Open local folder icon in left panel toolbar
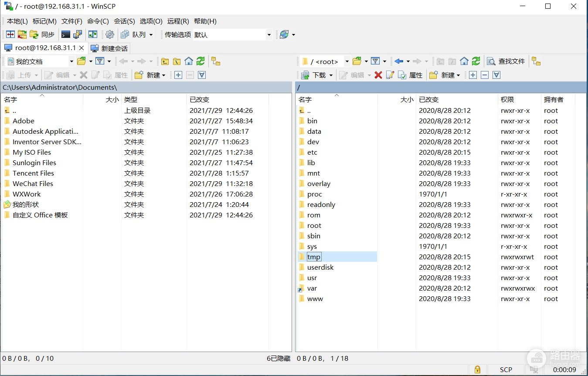The height and width of the screenshot is (376, 588). (x=82, y=61)
